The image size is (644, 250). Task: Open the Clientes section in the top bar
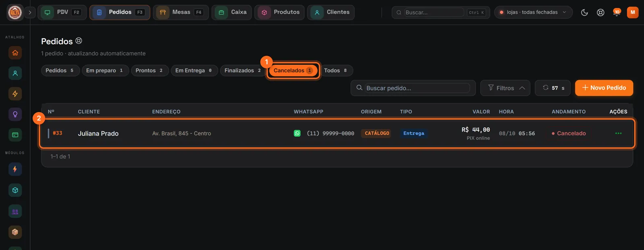click(331, 12)
